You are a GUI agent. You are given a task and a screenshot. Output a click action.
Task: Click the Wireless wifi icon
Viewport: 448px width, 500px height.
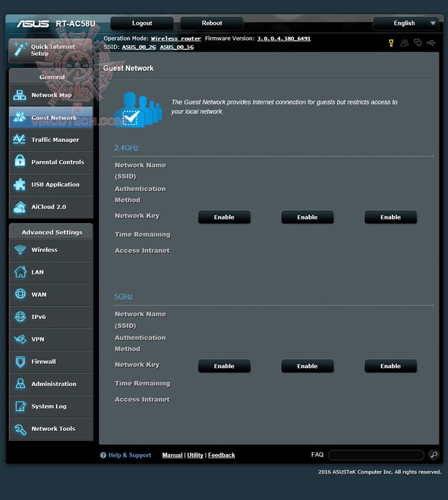20,250
